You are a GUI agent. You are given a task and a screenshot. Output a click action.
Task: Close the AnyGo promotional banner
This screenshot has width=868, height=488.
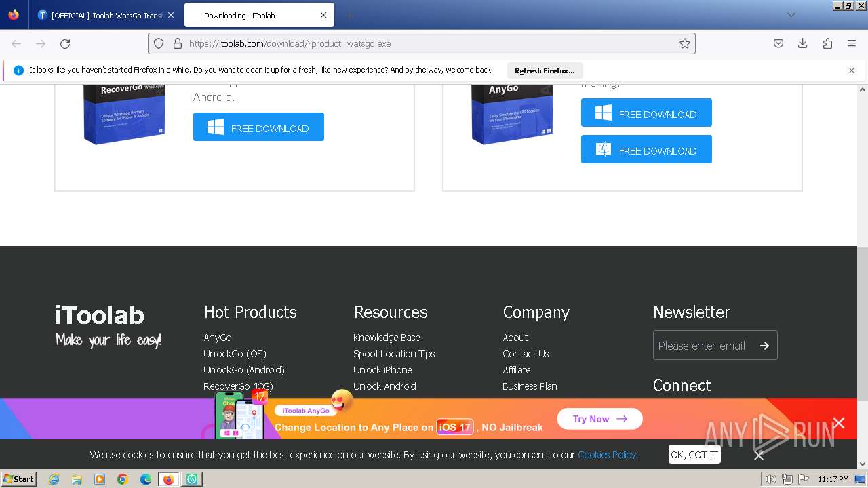(839, 423)
